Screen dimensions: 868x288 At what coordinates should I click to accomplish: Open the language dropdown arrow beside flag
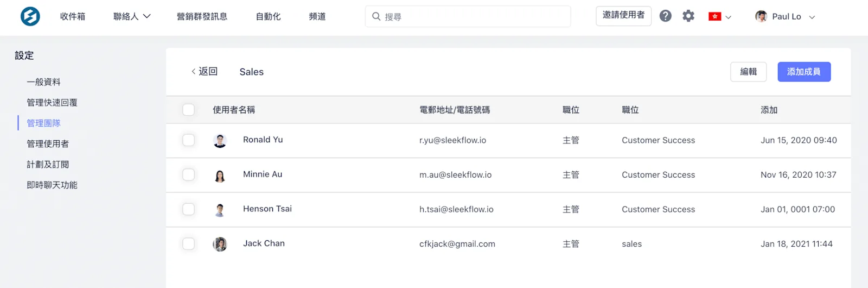pyautogui.click(x=729, y=17)
